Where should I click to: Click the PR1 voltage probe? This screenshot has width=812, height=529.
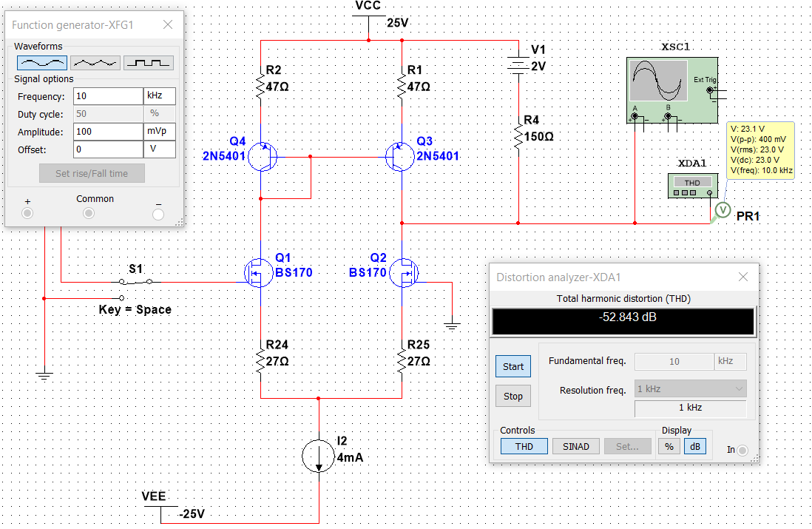click(x=723, y=210)
